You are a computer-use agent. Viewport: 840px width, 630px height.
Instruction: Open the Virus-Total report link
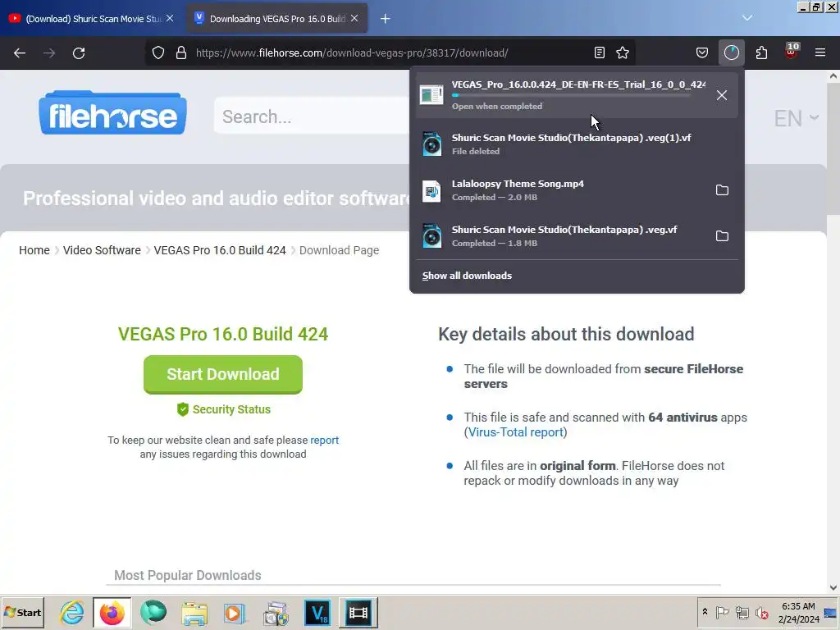coord(515,431)
